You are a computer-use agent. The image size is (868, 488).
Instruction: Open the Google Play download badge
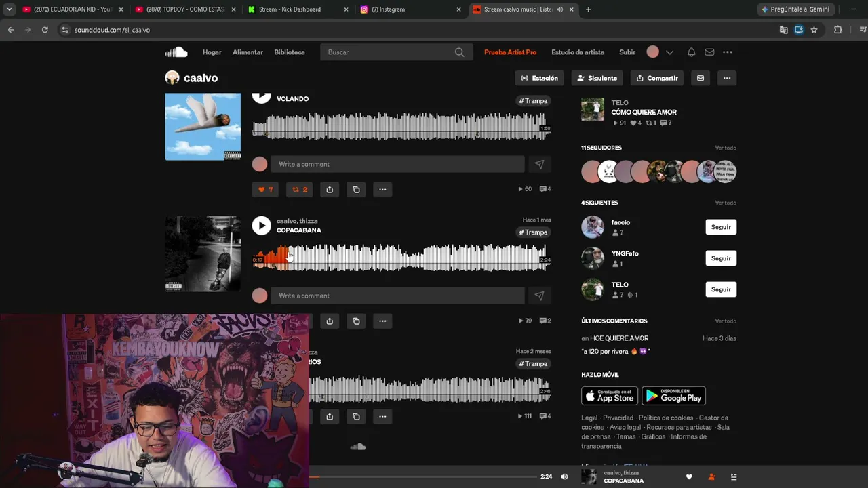click(x=674, y=396)
